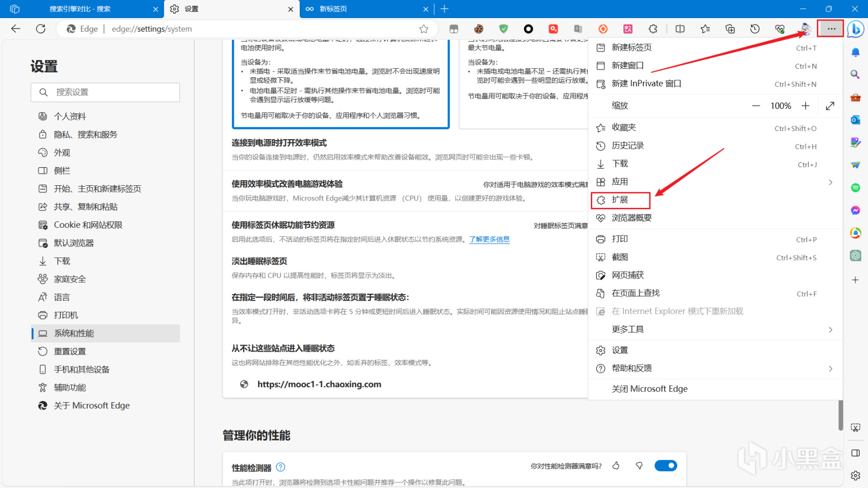Click the settings page vertical scrollbar
Screen dimensions: 868x488
pos(840,415)
